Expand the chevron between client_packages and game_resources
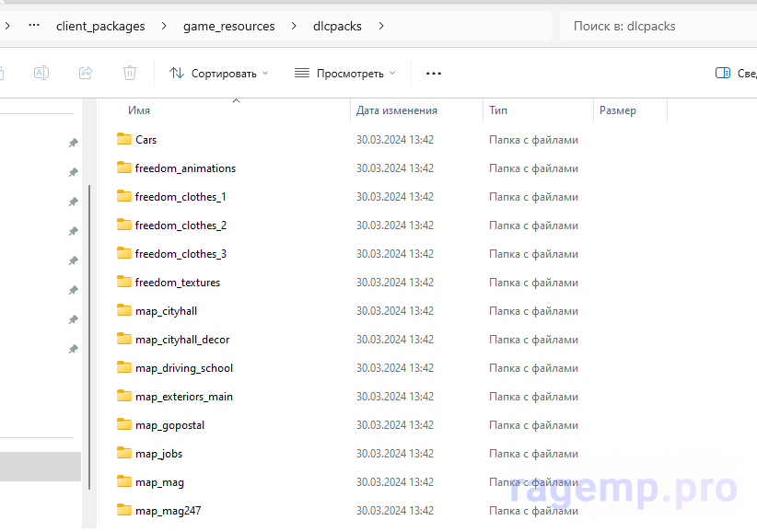The height and width of the screenshot is (532, 757). click(164, 26)
